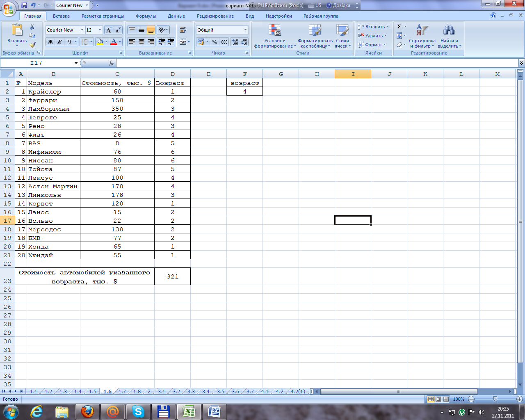Select column header C
Viewport: 525px width, 420px height.
pos(117,74)
